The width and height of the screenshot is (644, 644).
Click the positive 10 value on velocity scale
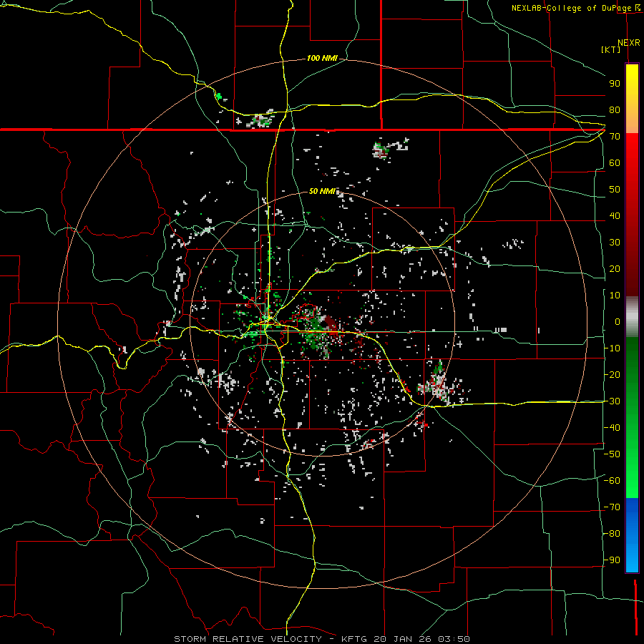615,296
